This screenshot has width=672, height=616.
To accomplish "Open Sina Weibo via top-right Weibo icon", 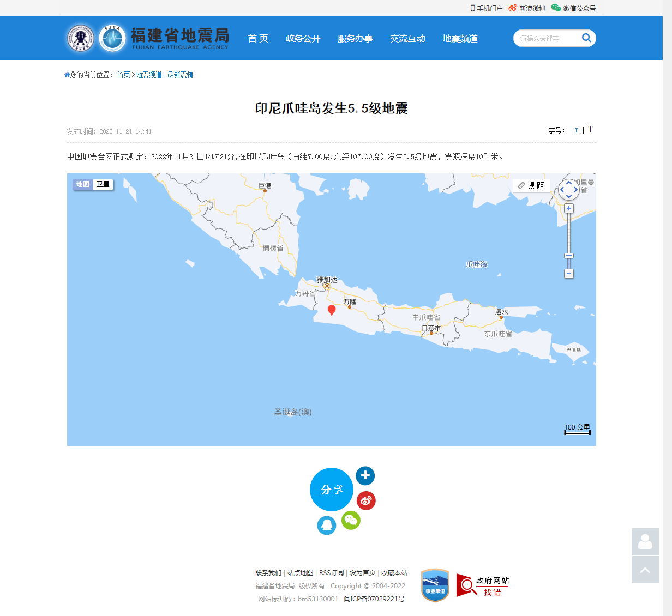I will pos(512,8).
